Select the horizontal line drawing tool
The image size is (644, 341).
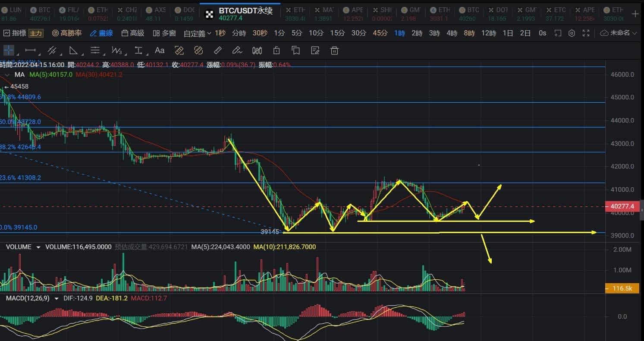tap(31, 51)
